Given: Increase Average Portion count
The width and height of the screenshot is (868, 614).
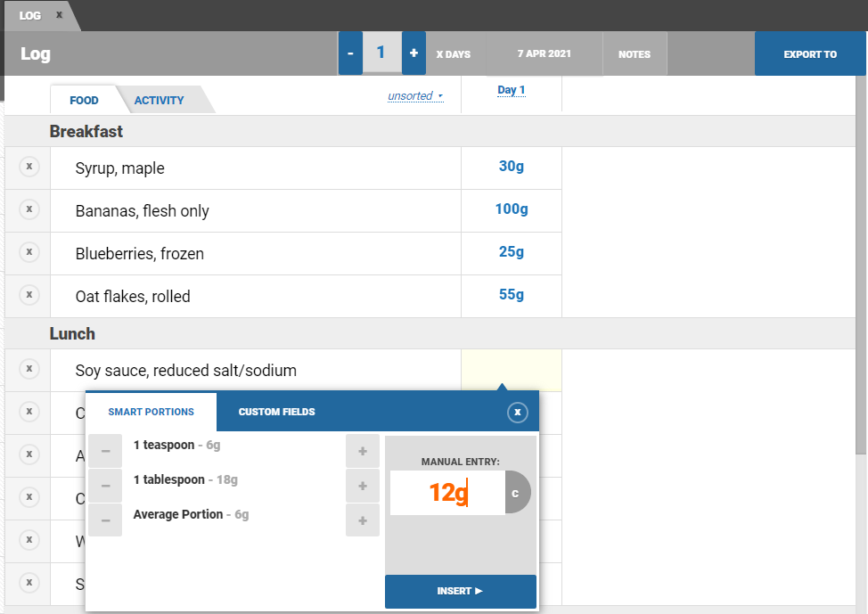Looking at the screenshot, I should (x=362, y=520).
